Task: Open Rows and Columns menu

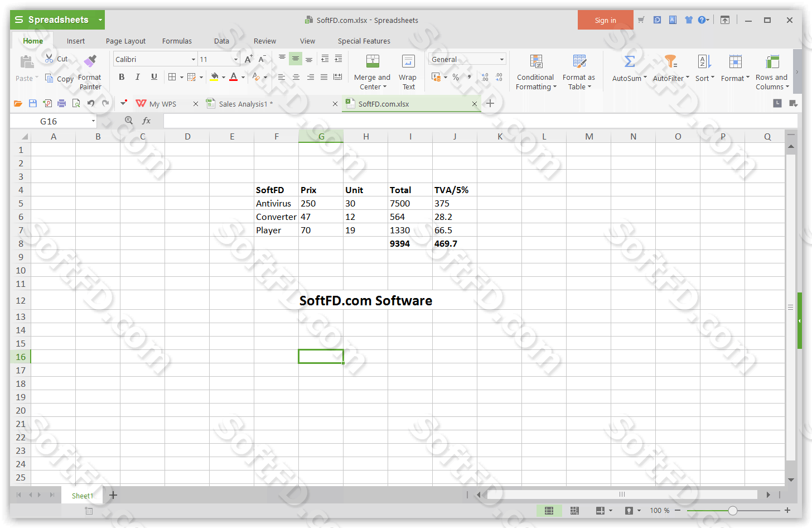Action: point(772,71)
